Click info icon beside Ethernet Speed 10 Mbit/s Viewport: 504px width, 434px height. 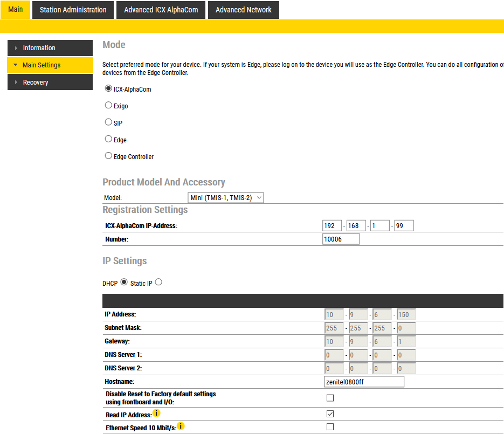tap(181, 426)
